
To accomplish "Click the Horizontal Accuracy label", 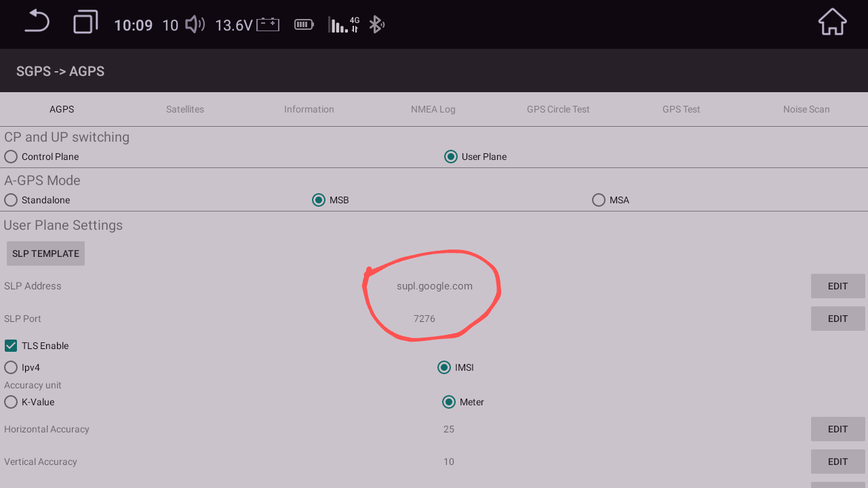I will 47,429.
